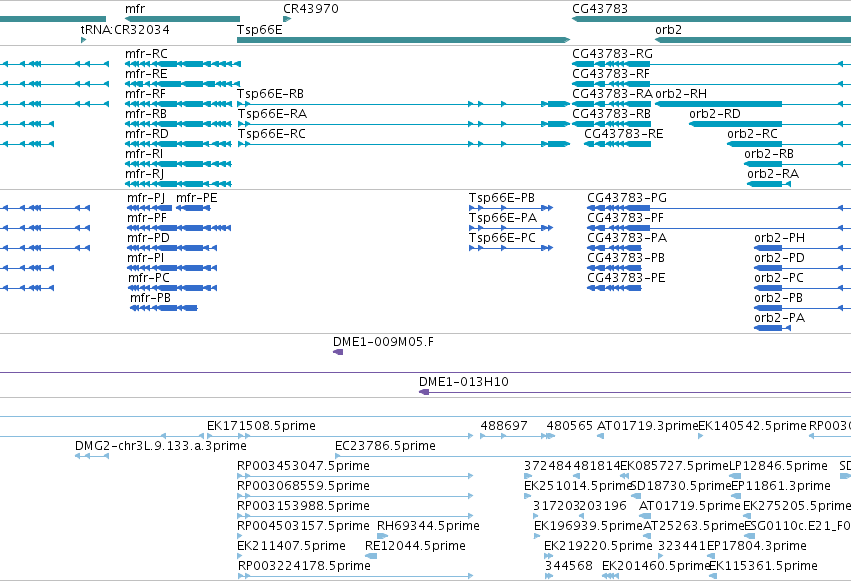Viewport: 851px width, 581px height.
Task: Click CDS feature orb2-PA
Action: 779,318
